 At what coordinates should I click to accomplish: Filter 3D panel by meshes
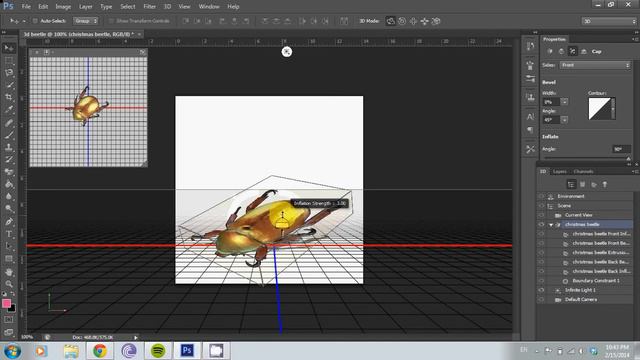click(x=582, y=184)
